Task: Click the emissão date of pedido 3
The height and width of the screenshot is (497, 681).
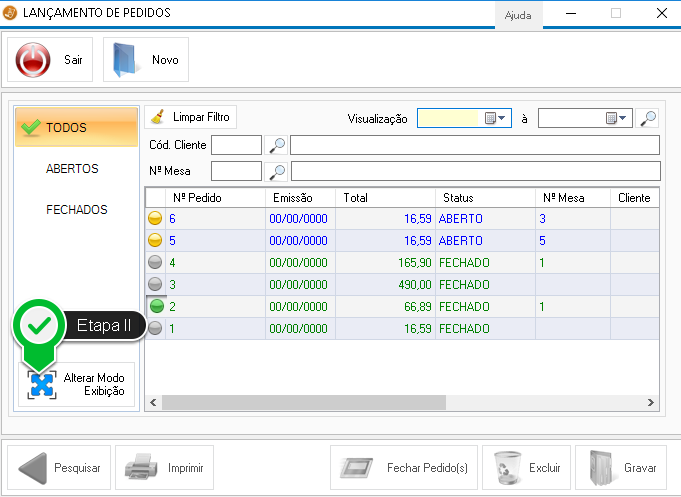Action: (300, 285)
